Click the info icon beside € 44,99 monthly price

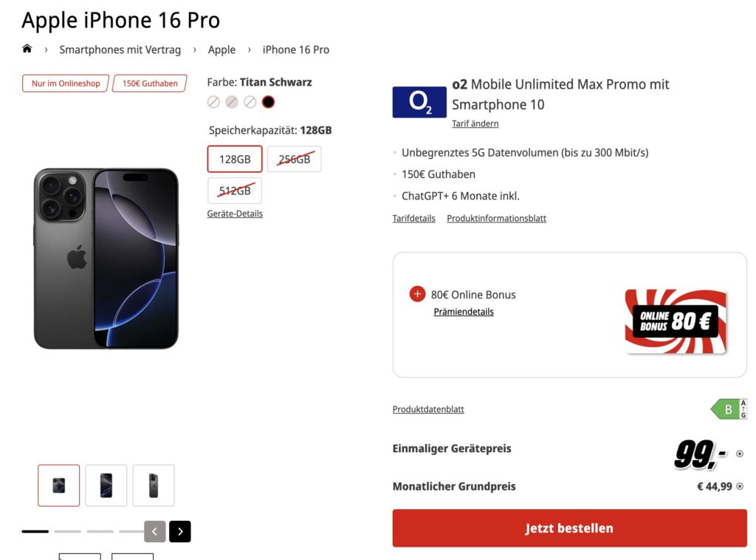point(740,486)
